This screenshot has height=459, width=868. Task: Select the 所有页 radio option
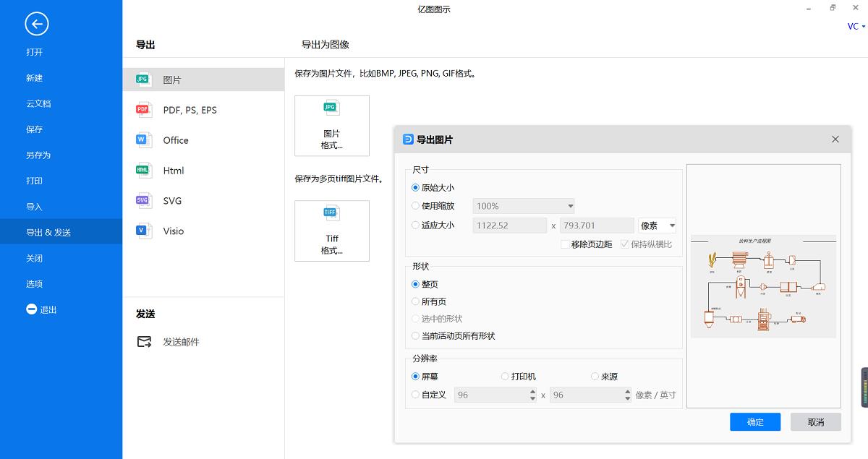414,301
